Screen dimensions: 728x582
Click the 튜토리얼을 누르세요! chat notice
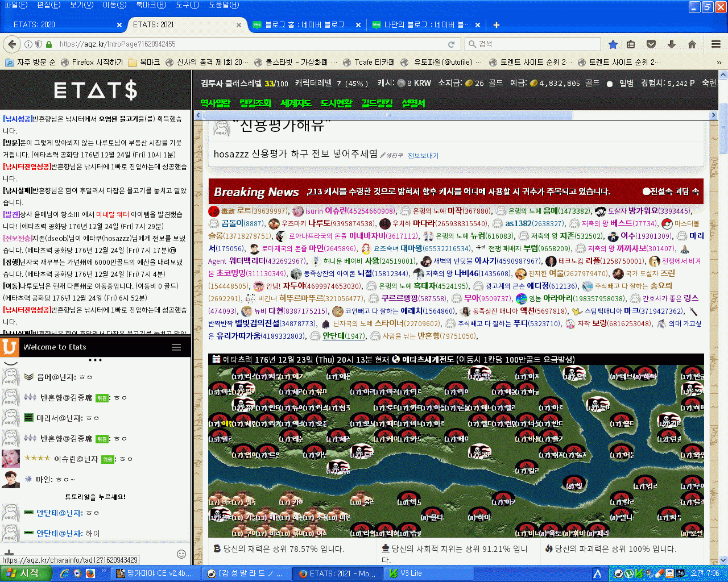96,497
